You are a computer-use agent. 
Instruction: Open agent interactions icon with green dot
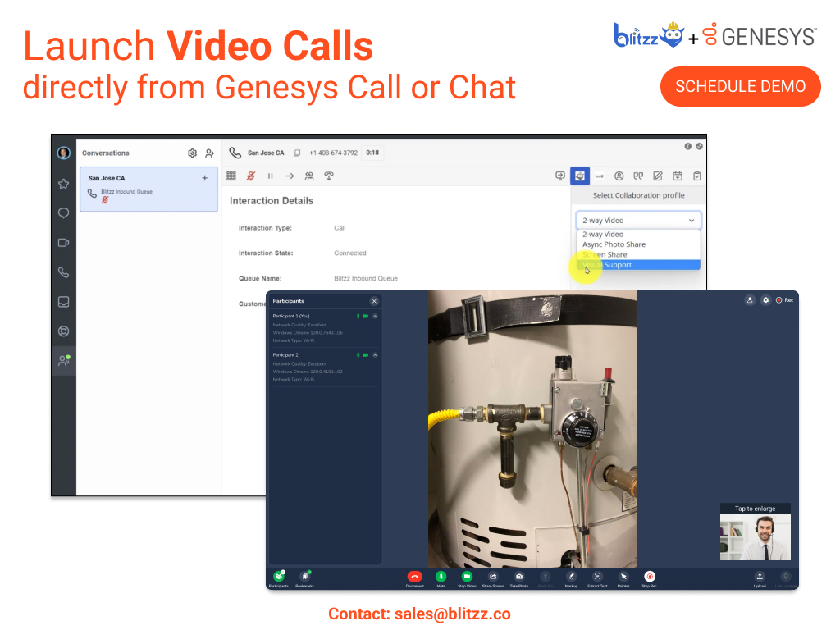[64, 361]
